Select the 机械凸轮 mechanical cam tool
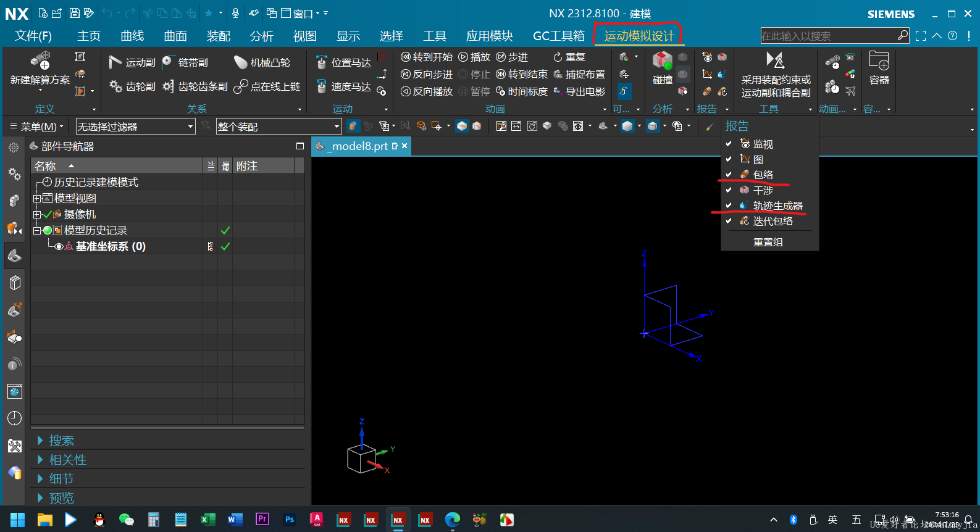The image size is (980, 532). 262,62
